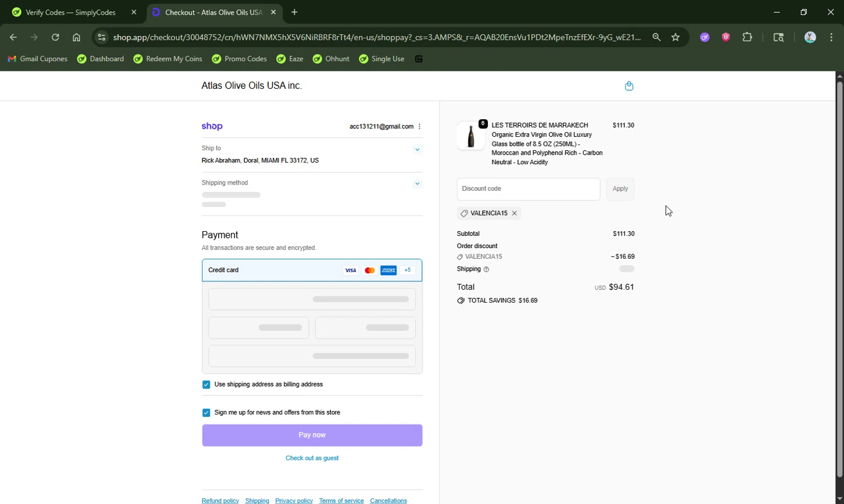
Task: Open the Refund policy link
Action: (220, 501)
